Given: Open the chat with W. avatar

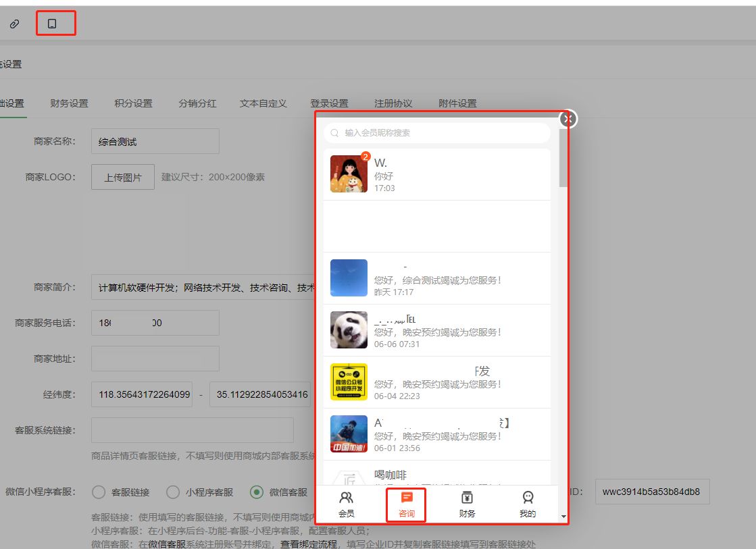Looking at the screenshot, I should click(x=349, y=174).
